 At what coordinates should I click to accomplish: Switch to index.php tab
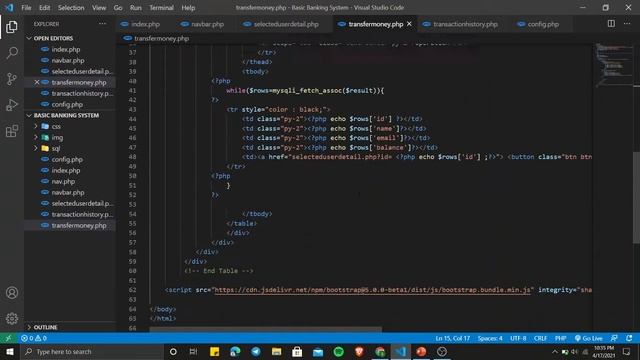[145, 24]
